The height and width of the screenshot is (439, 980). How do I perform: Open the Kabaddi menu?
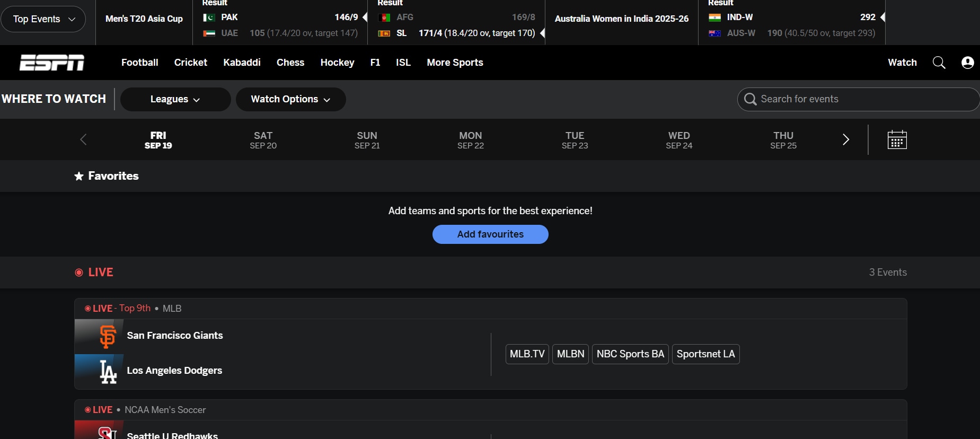[242, 63]
